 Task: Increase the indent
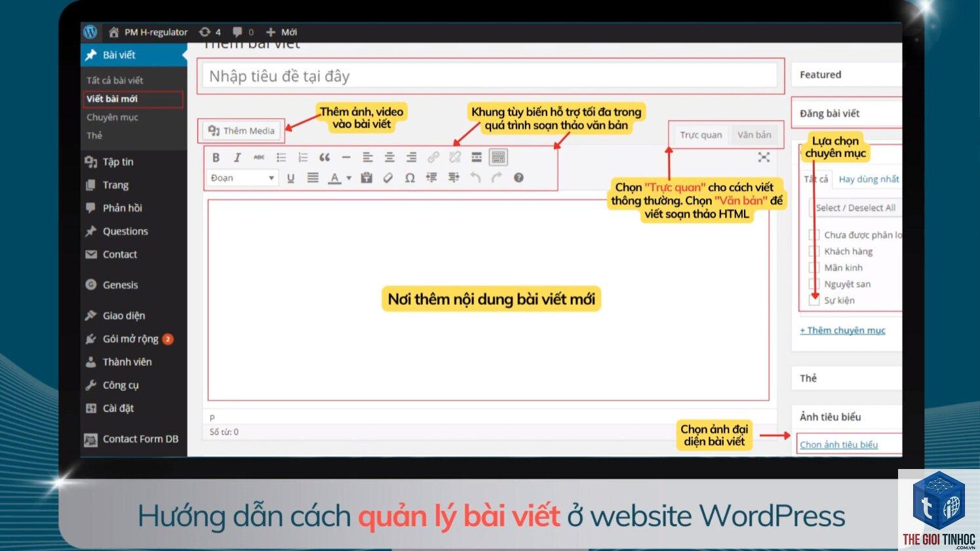click(454, 178)
